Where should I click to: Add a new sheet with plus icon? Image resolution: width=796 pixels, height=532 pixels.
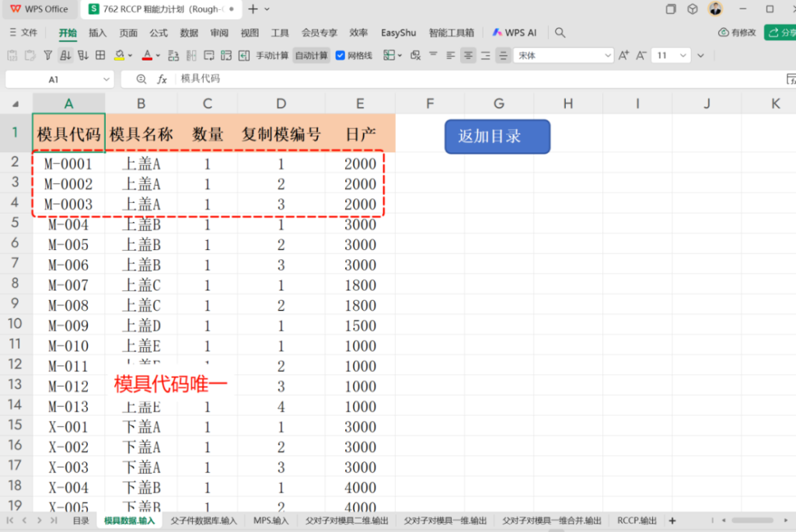pos(672,521)
